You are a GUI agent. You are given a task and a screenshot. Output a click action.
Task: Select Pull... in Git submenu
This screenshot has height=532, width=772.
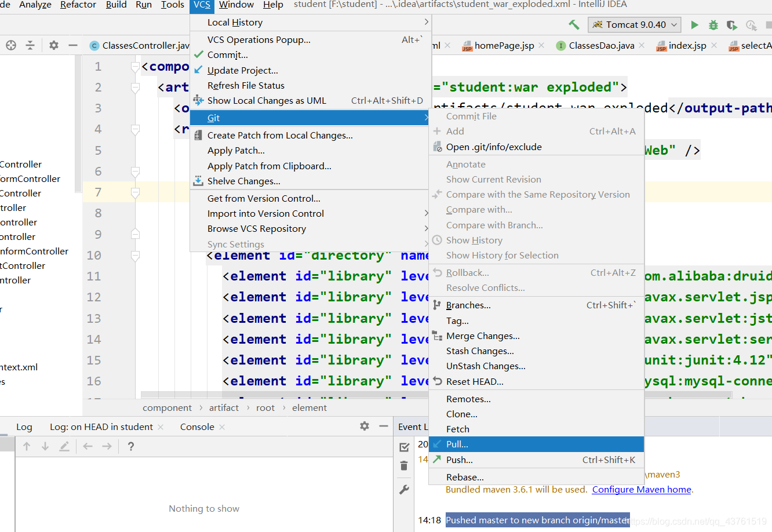coord(536,444)
